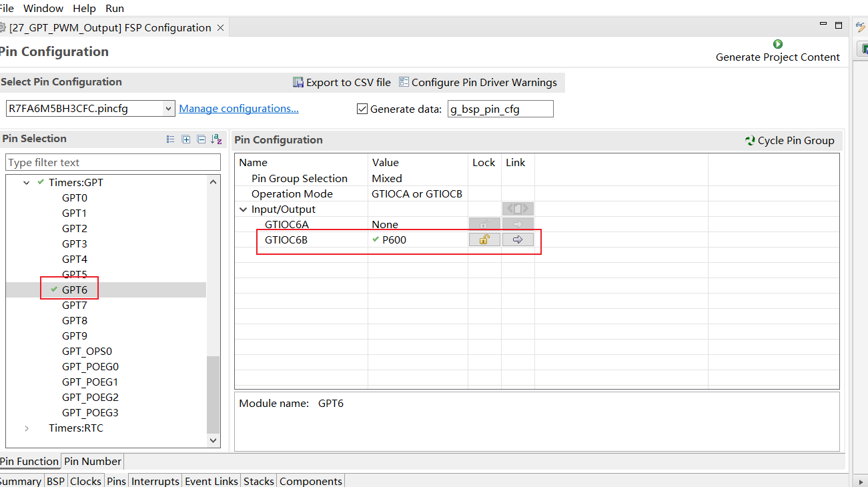Viewport: 868px width, 487px height.
Task: Select GPT3 in the pin tree
Action: 75,244
